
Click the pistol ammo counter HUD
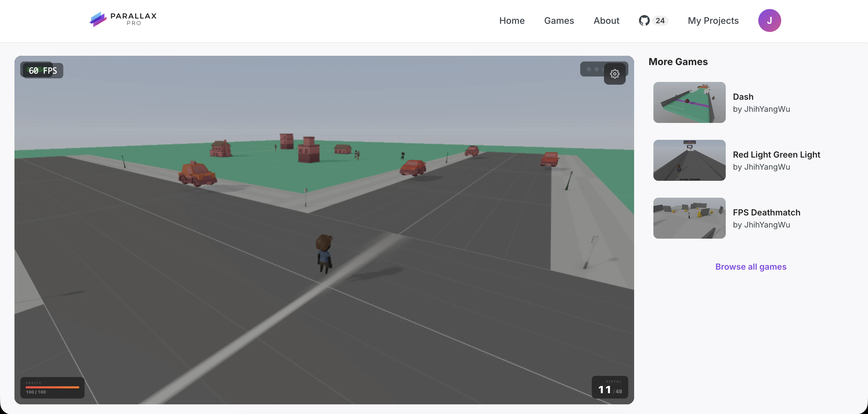click(610, 387)
